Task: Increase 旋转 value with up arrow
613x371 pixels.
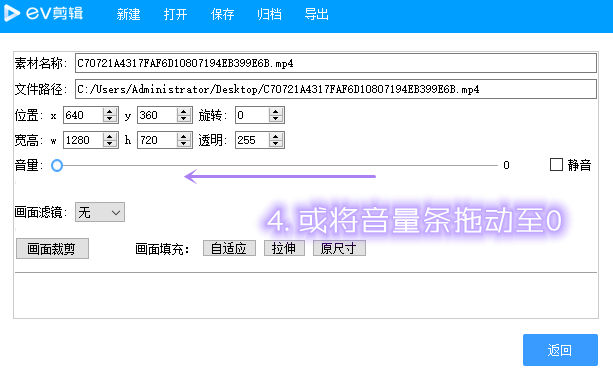Action: point(276,111)
